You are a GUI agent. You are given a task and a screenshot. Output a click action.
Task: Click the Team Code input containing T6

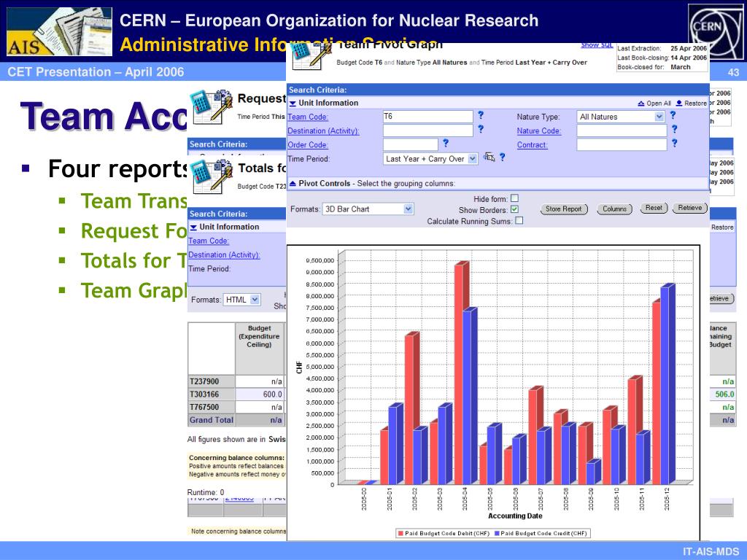pyautogui.click(x=427, y=117)
